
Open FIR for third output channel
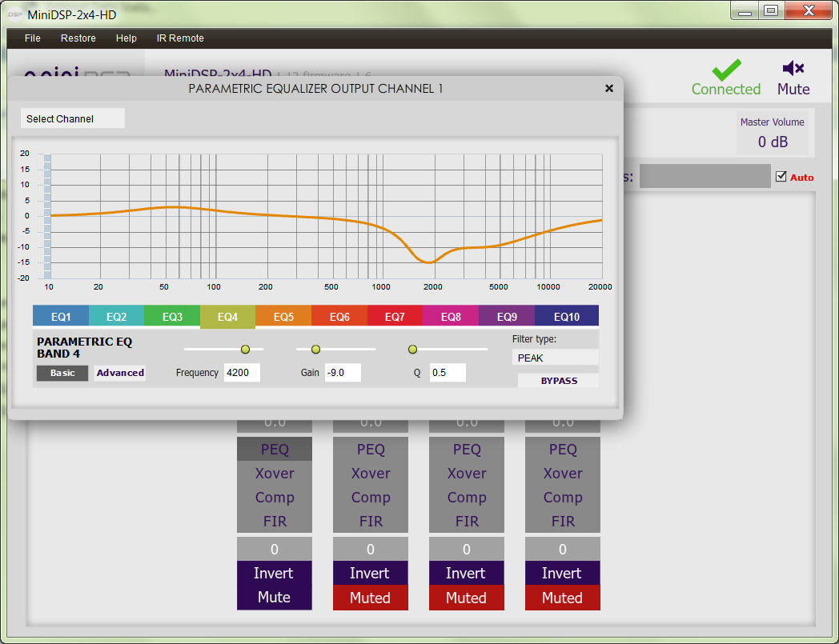467,521
